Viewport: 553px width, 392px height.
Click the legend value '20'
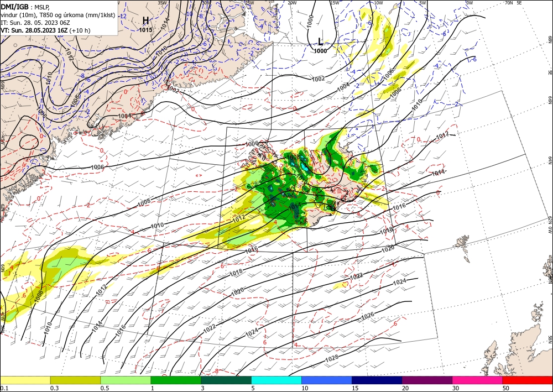[405, 388]
